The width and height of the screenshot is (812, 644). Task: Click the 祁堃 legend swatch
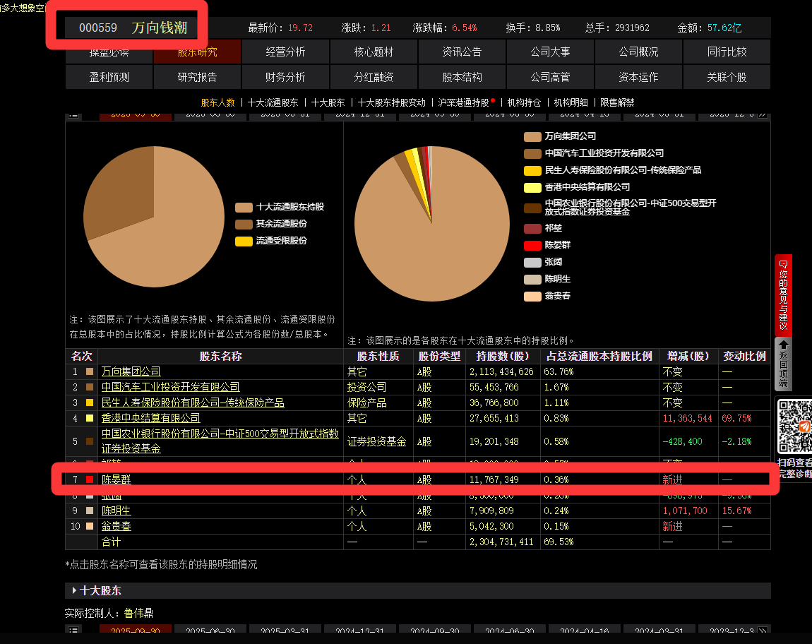point(532,229)
